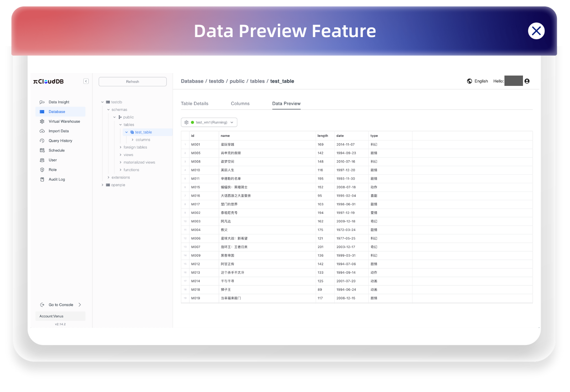Expand the materialized views node
570x392 pixels.
point(120,162)
